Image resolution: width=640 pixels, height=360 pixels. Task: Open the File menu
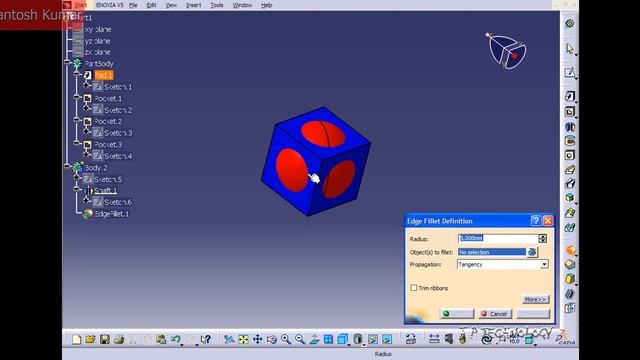(133, 5)
